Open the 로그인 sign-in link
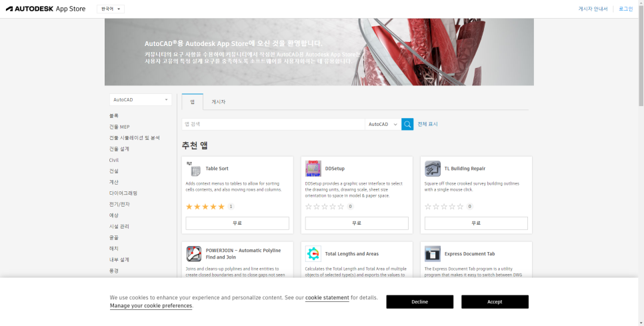Viewport: 644px width, 326px height. point(625,9)
